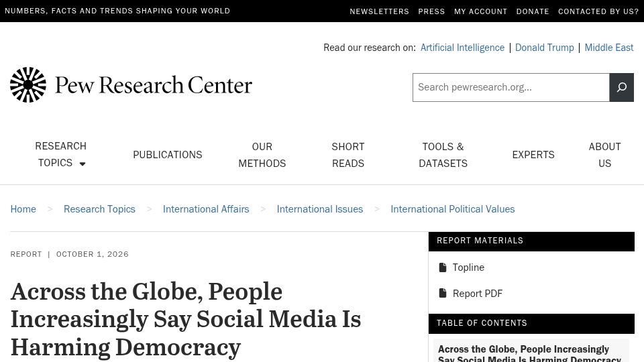644x362 pixels.
Task: Expand the Research Topics dropdown arrow
Action: [x=83, y=164]
